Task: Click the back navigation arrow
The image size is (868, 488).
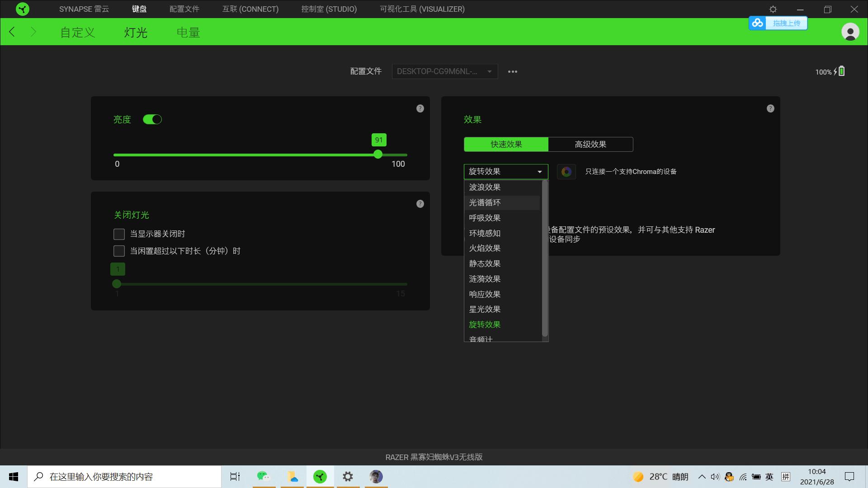Action: [x=12, y=32]
